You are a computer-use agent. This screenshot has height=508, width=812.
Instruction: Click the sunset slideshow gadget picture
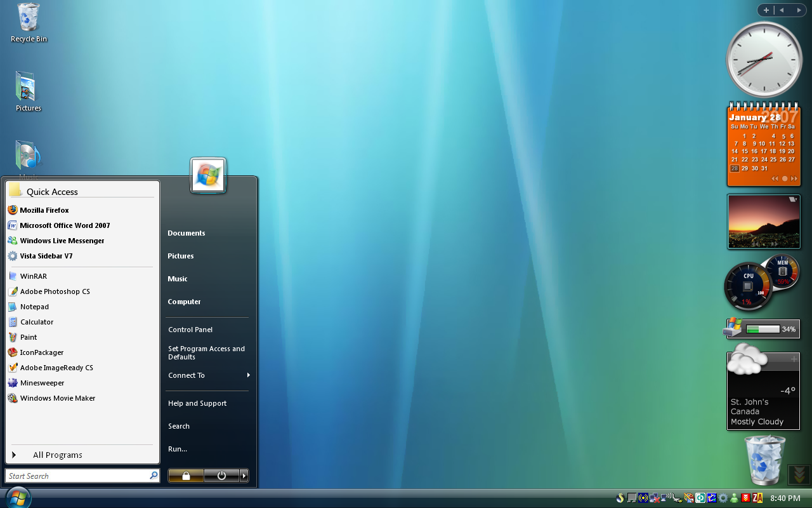pos(764,222)
